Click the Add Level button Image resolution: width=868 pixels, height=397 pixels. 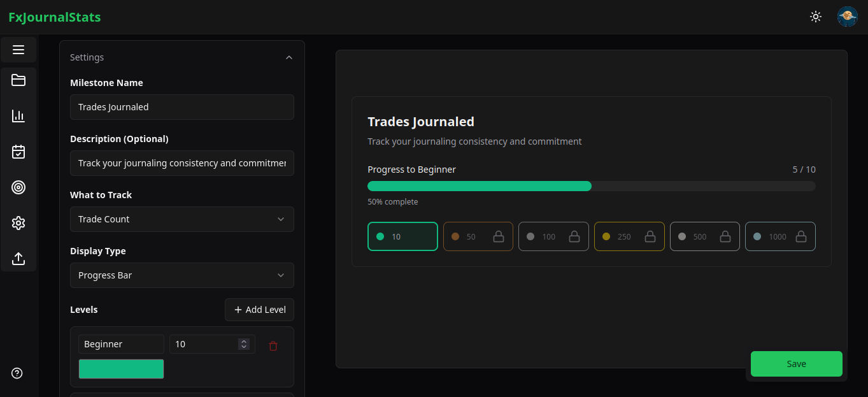coord(259,310)
